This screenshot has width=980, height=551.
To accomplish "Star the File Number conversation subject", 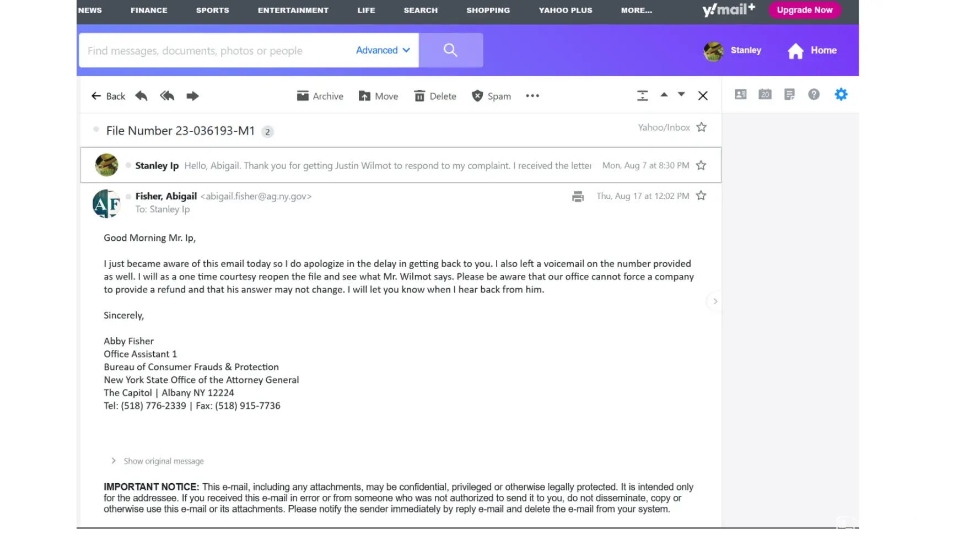I will pos(701,127).
